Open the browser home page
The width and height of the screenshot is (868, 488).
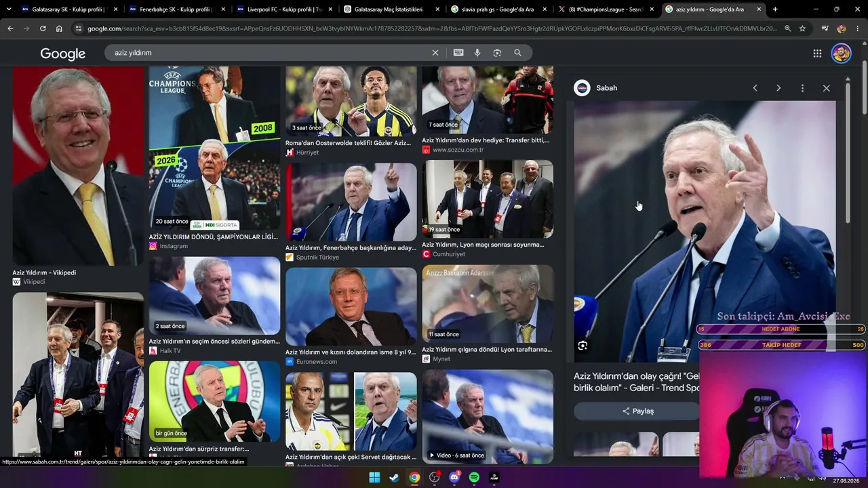click(59, 28)
